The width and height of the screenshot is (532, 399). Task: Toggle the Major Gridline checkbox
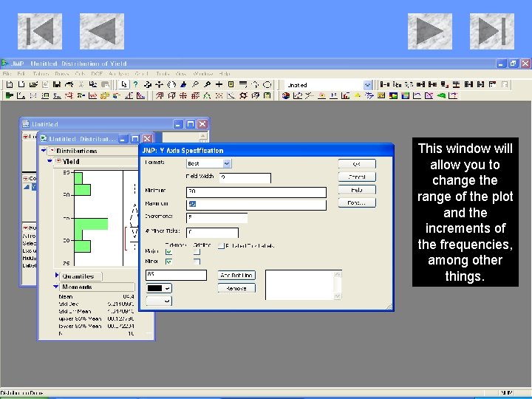[x=197, y=252]
